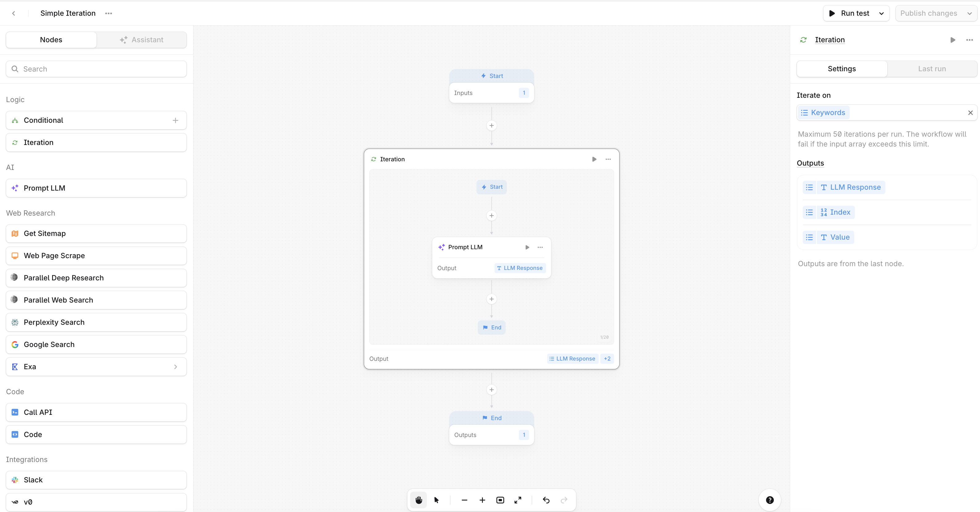Select the pointer cursor tool
The image size is (980, 512).
click(x=436, y=500)
